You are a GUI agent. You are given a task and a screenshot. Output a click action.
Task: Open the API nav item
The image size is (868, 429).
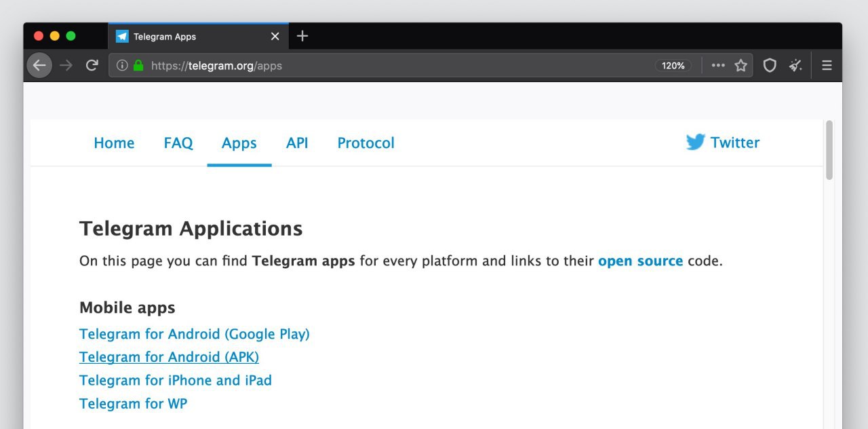(297, 143)
